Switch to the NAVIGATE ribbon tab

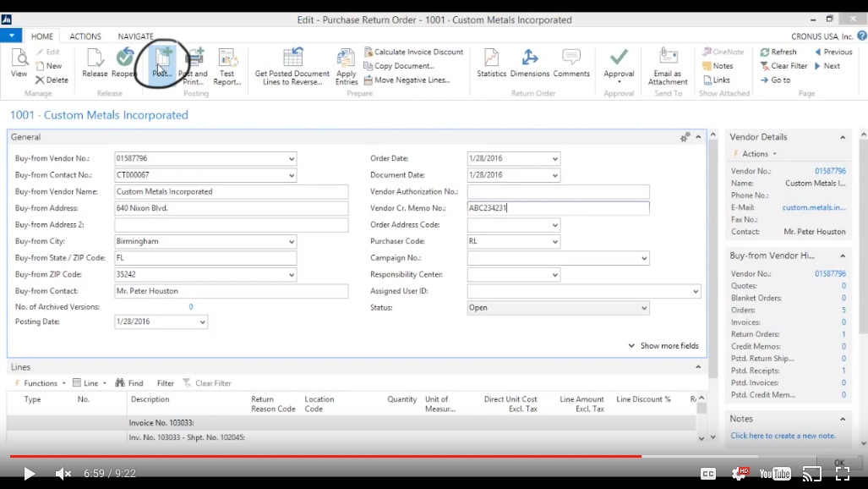pyautogui.click(x=135, y=36)
